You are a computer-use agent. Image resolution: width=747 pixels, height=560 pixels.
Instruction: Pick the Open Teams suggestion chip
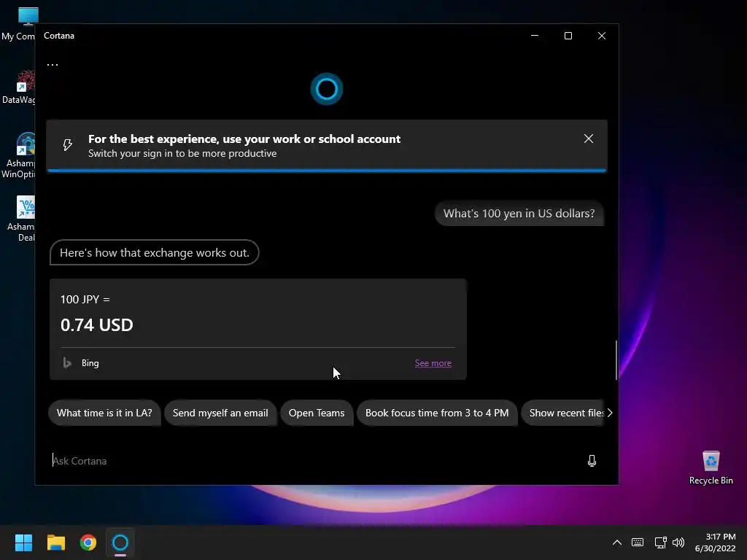[317, 413]
